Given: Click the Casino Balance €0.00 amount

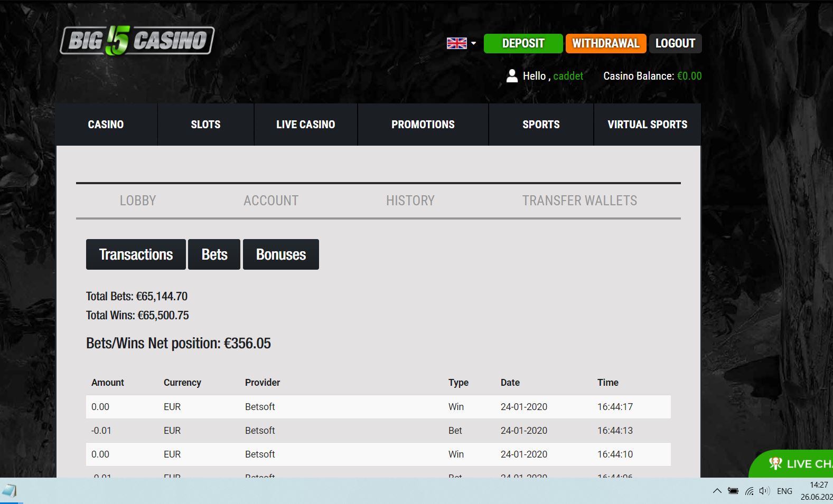Looking at the screenshot, I should (689, 76).
